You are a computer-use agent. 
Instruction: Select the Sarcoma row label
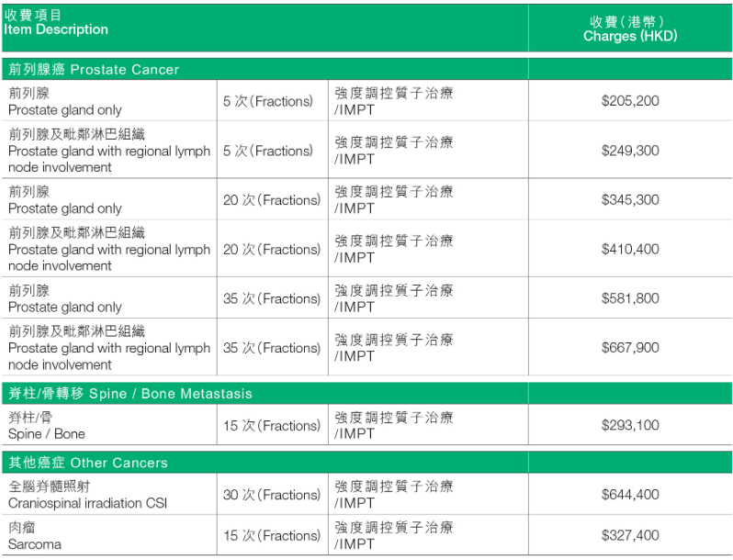[35, 536]
